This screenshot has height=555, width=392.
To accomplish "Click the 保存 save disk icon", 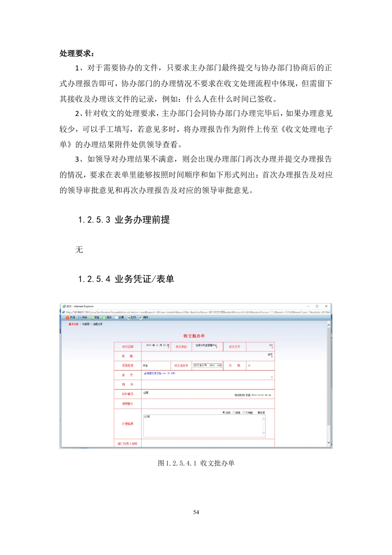I will pos(80,318).
